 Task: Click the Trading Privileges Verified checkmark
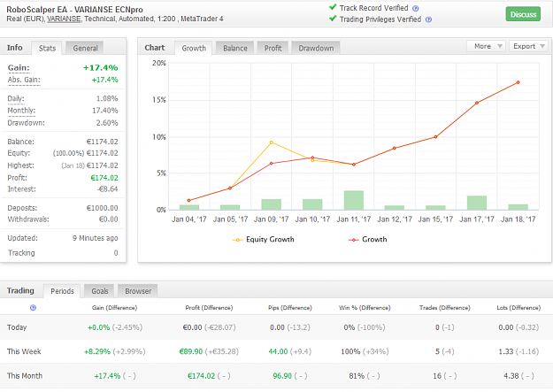[333, 19]
